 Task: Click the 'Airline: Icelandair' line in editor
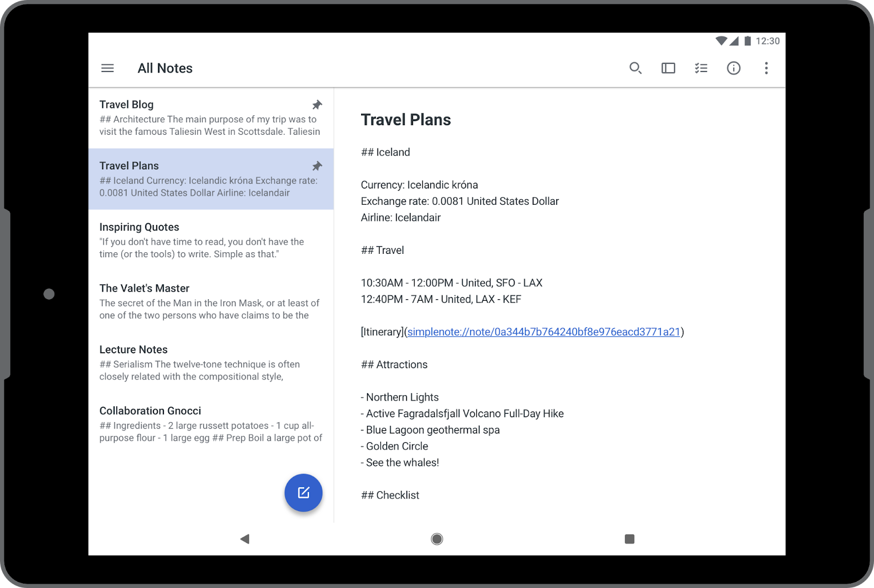point(401,218)
